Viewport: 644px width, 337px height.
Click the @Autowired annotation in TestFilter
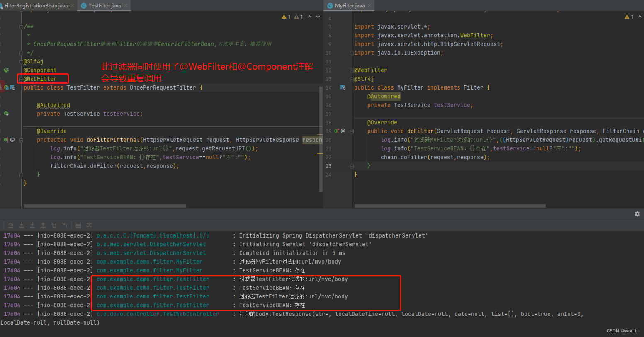(53, 105)
